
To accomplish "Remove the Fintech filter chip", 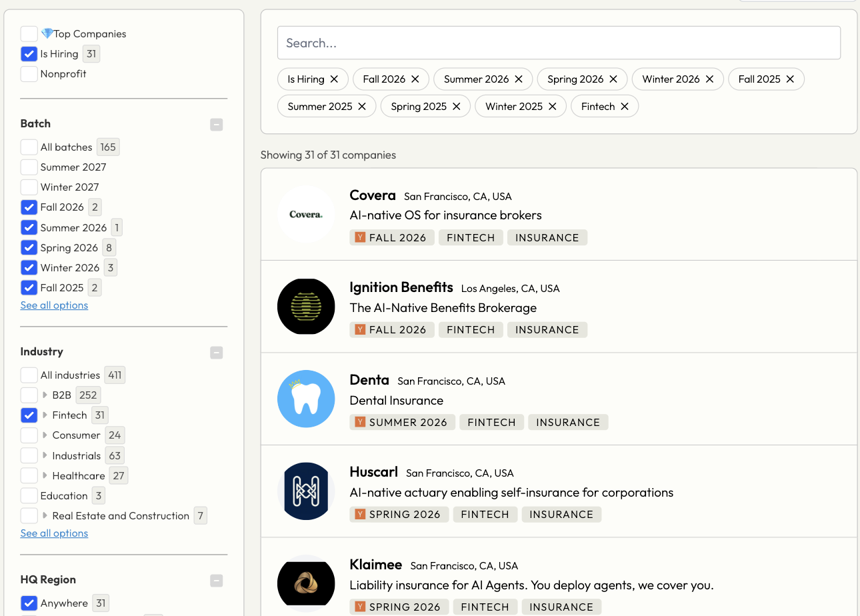I will [x=625, y=106].
